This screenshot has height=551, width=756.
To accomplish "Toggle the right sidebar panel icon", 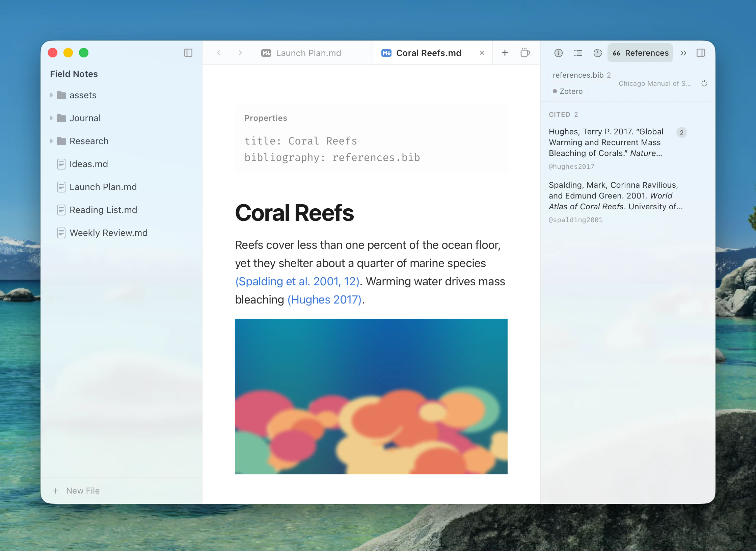I will 701,53.
